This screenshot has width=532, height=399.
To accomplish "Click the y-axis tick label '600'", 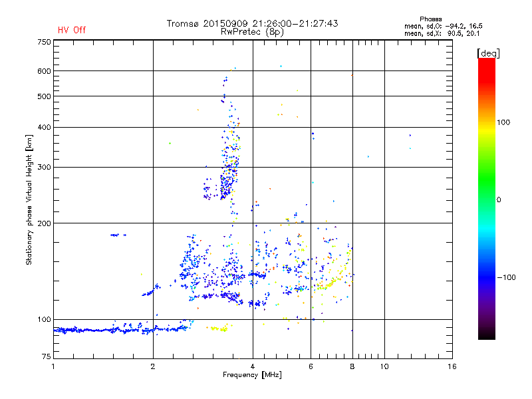I will point(44,71).
